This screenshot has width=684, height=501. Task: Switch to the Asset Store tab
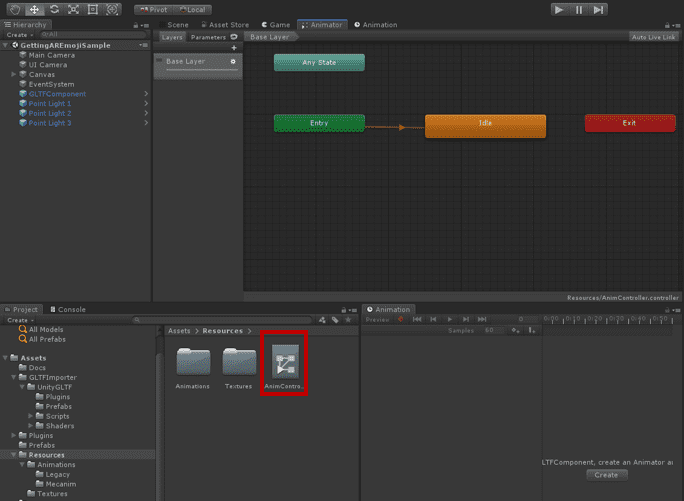(225, 25)
